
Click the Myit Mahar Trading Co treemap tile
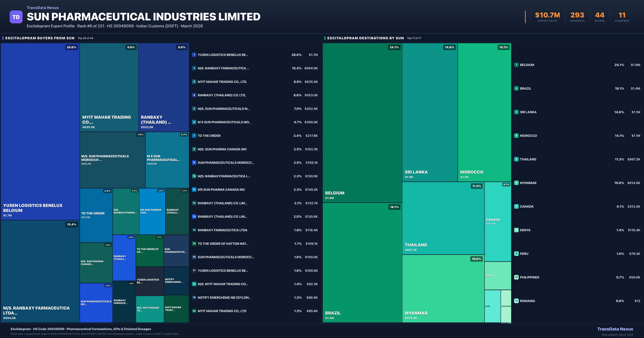pos(109,87)
